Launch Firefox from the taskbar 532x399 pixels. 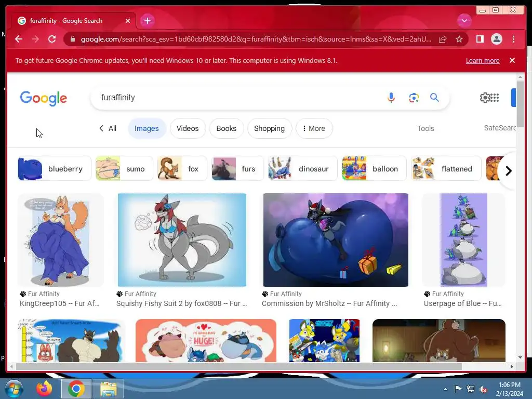tap(44, 389)
